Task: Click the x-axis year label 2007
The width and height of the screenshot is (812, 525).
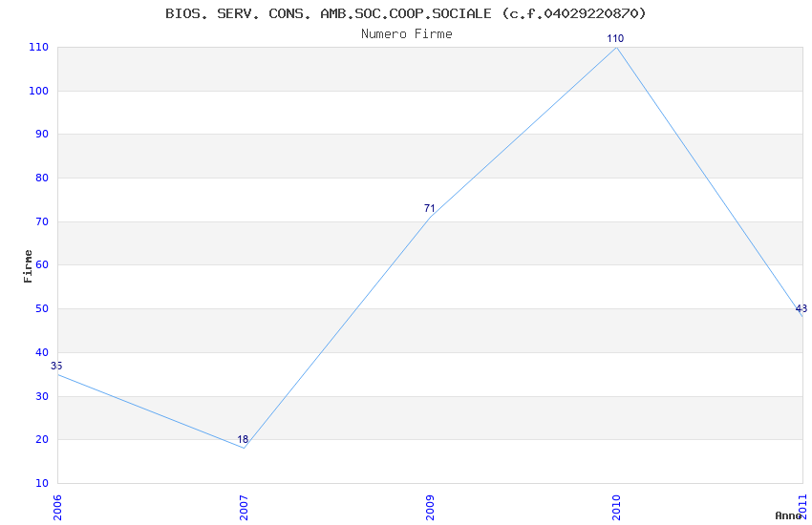Action: click(x=244, y=508)
